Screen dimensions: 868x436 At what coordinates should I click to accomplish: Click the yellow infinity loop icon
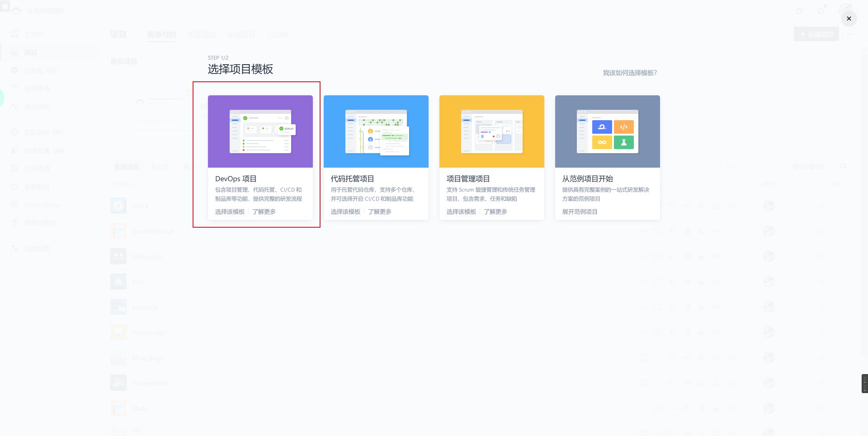pyautogui.click(x=602, y=142)
